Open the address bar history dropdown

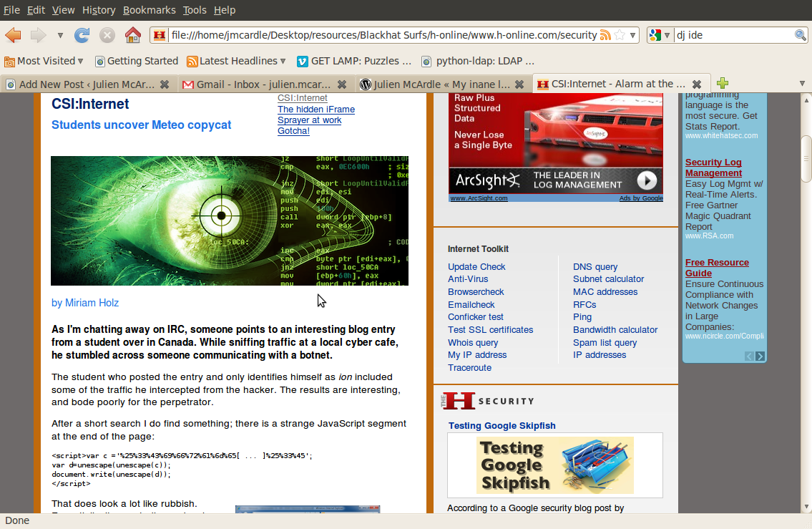pos(632,35)
